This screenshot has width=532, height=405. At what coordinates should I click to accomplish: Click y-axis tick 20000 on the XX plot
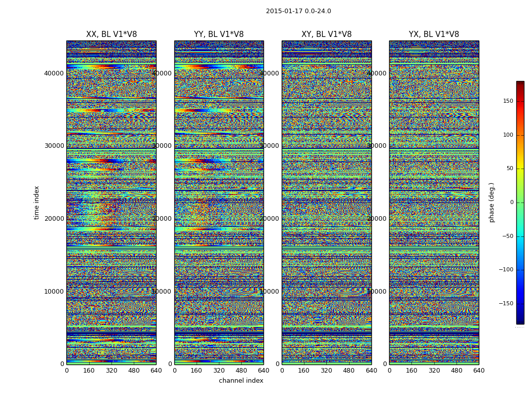pos(54,219)
